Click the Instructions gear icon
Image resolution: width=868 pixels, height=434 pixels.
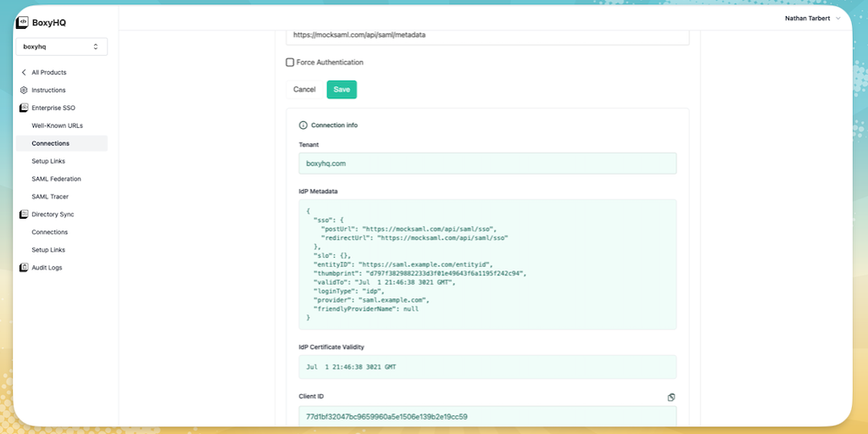(24, 90)
